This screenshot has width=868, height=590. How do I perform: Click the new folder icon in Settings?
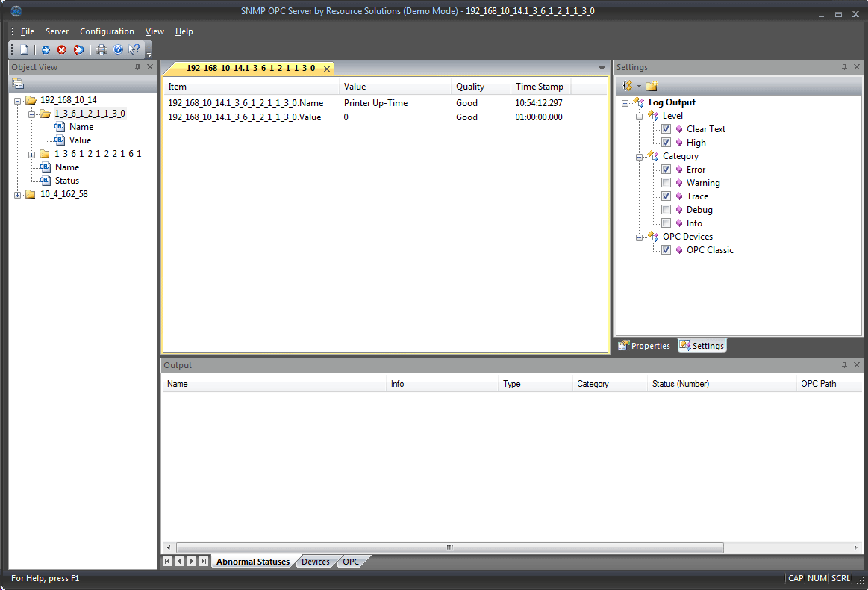point(652,86)
